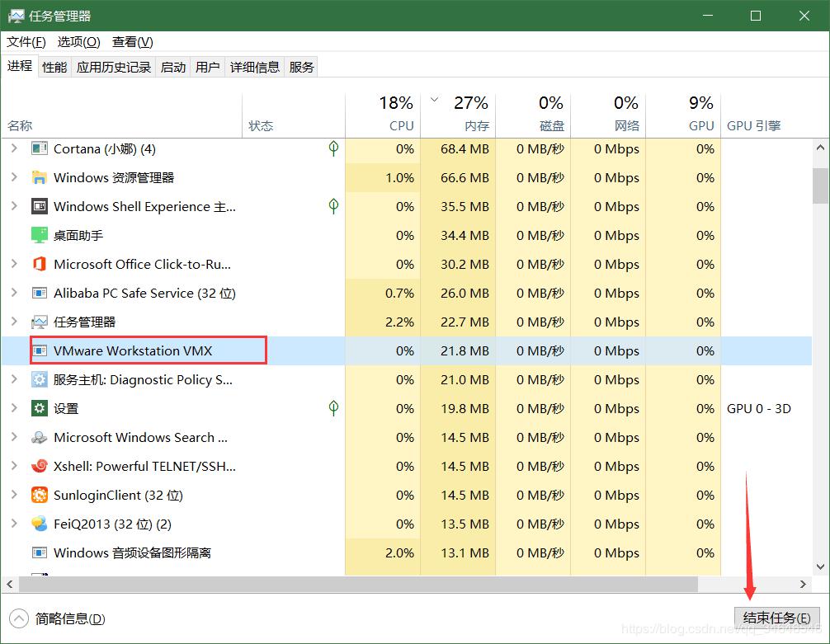The image size is (830, 644).
Task: Click the 结束任务(E) button
Action: coord(776,618)
